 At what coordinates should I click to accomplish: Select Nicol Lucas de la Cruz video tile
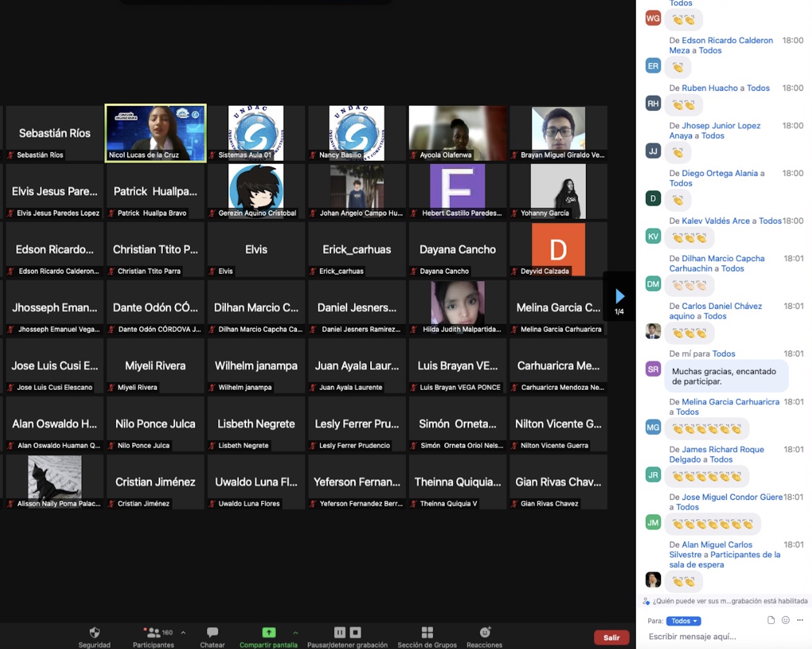tap(156, 133)
